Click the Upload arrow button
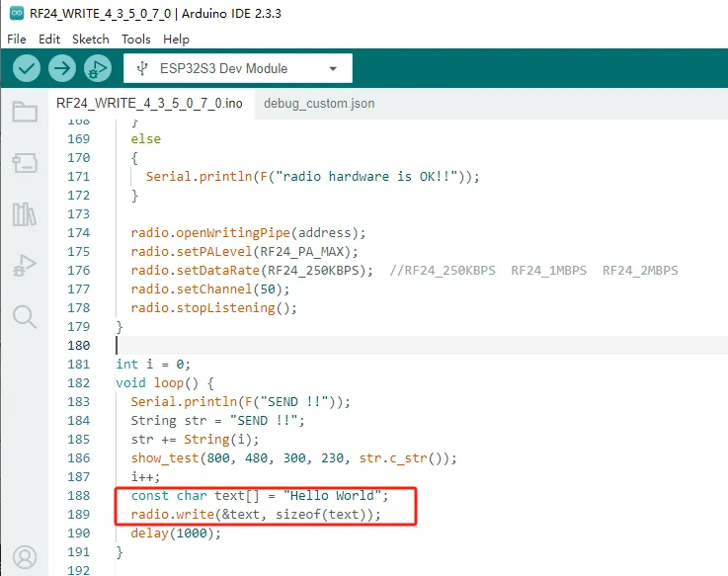The height and width of the screenshot is (576, 728). pos(62,68)
